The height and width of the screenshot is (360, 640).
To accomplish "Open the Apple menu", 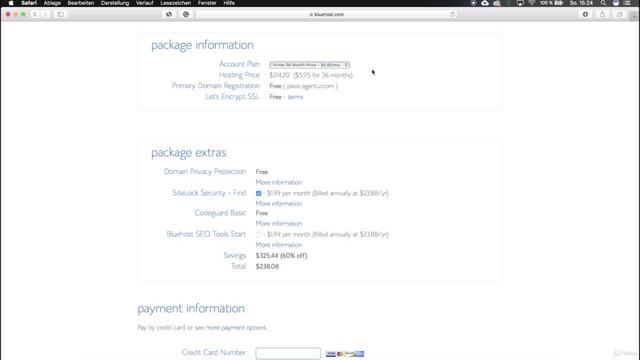I will tap(11, 3).
